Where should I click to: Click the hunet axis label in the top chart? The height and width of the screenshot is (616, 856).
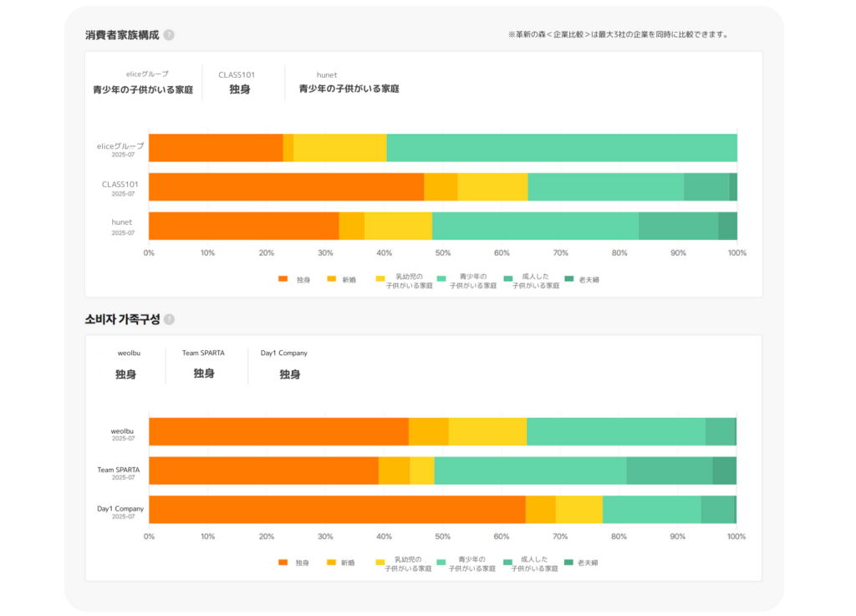coord(122,222)
